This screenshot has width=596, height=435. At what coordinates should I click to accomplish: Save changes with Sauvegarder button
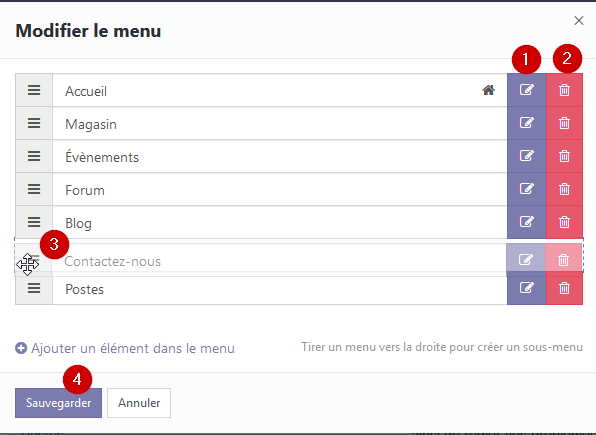tap(59, 403)
